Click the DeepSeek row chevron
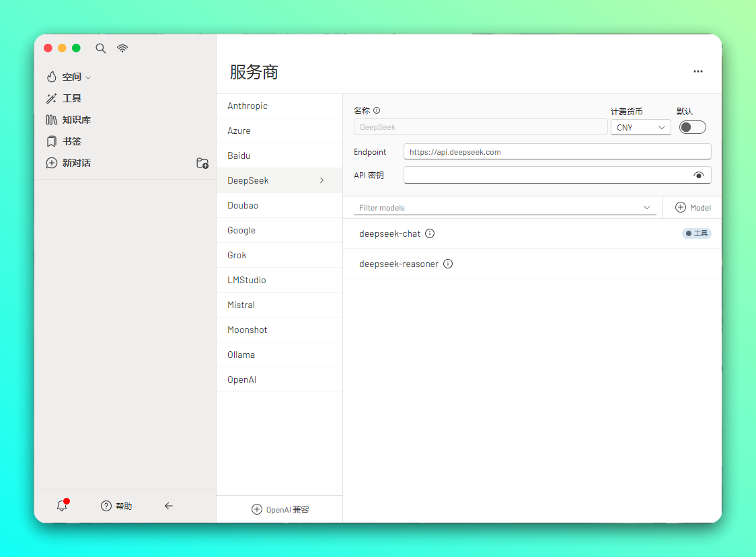Screen dimensions: 756x557 point(322,180)
